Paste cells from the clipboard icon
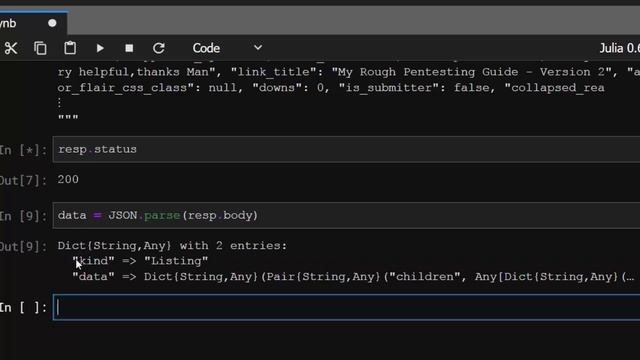This screenshot has height=360, width=640. click(70, 48)
